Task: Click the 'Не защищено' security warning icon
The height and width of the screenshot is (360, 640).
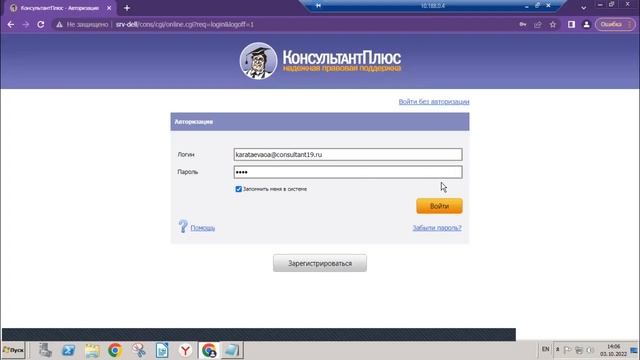Action: pyautogui.click(x=60, y=24)
